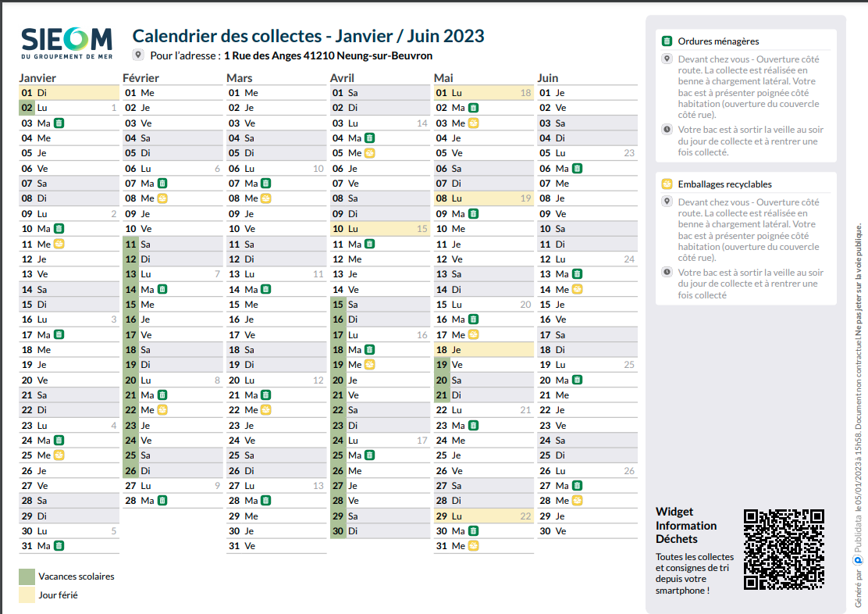
Task: Click the yellow recycling icon on April 5
Action: pyautogui.click(x=370, y=153)
